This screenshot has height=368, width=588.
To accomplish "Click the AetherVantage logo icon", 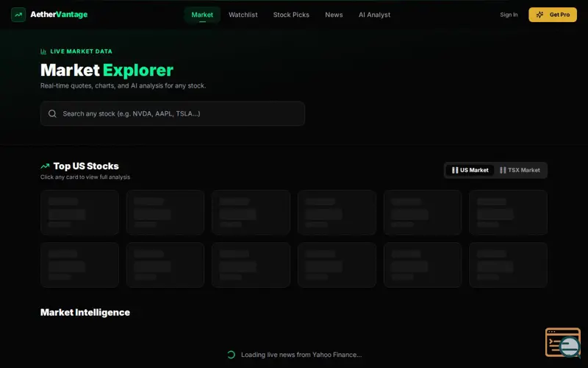I will point(18,15).
